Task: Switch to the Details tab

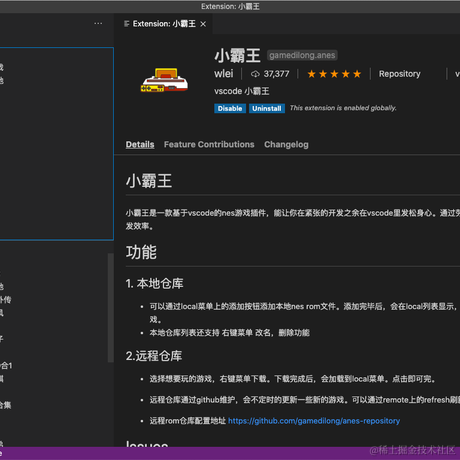Action: coord(140,144)
